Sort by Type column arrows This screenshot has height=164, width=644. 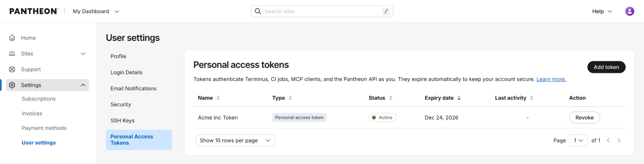290,98
